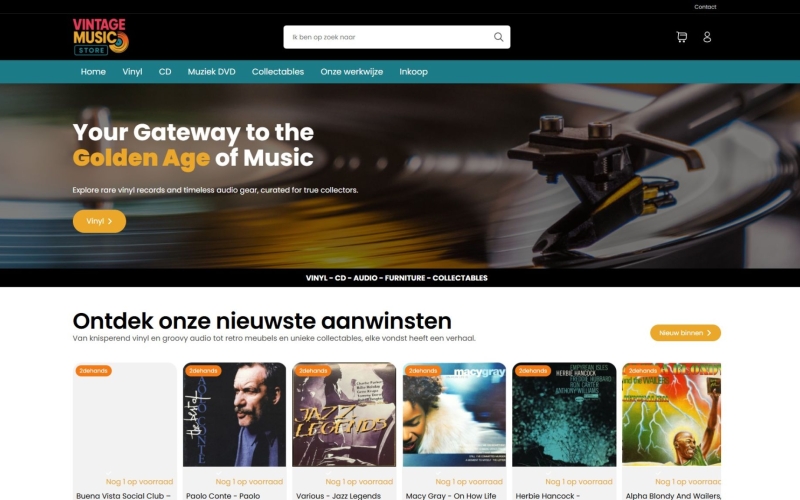Open the Collectables navigation item
Viewport: 800px width, 500px height.
[x=278, y=72]
